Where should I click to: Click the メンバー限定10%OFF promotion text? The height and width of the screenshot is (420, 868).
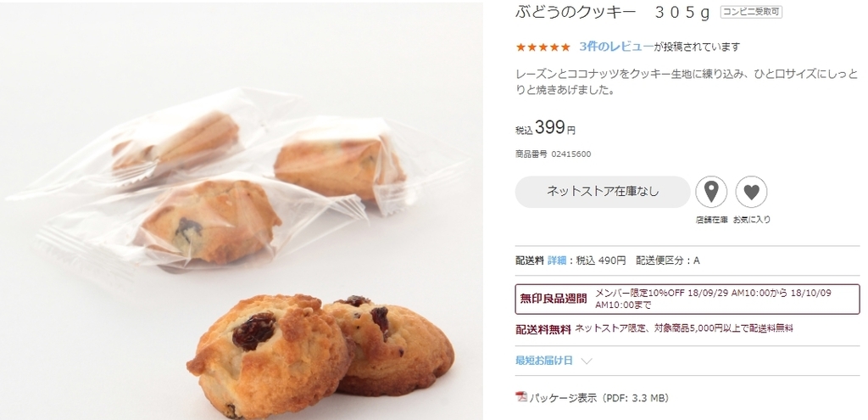713,299
